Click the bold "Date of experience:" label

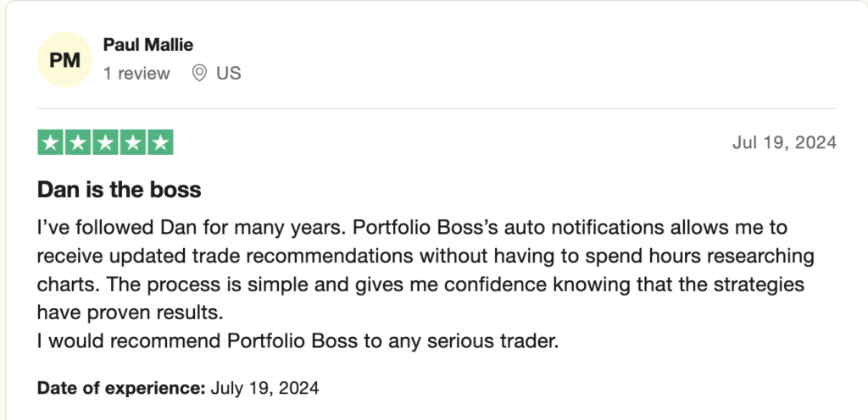(x=121, y=387)
